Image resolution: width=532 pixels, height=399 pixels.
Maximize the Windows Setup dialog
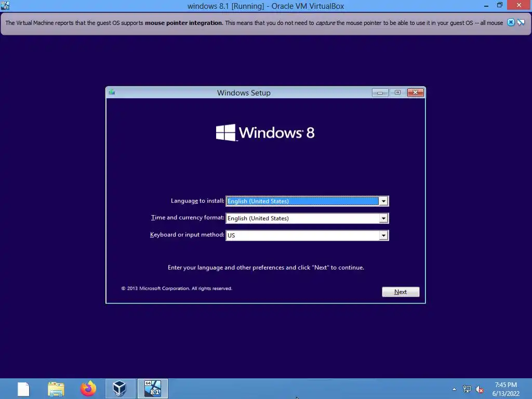click(x=397, y=92)
